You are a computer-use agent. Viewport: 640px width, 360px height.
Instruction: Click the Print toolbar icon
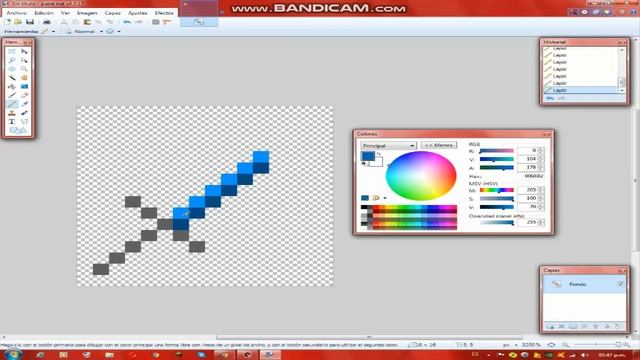(x=47, y=22)
